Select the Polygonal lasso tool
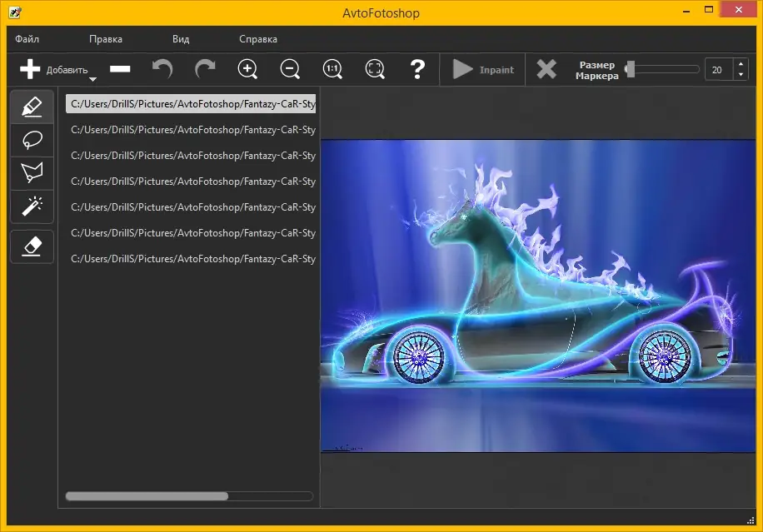The width and height of the screenshot is (763, 532). click(x=32, y=172)
